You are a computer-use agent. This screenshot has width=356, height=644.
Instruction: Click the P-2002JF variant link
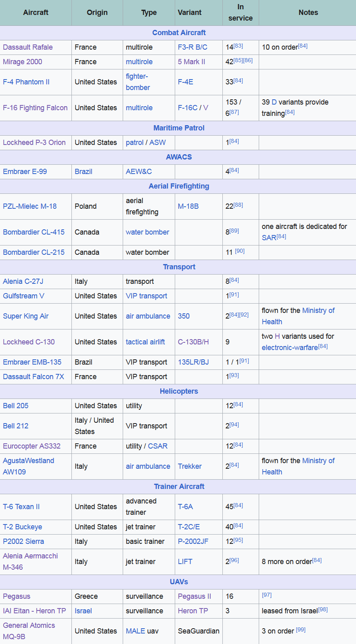(x=193, y=541)
